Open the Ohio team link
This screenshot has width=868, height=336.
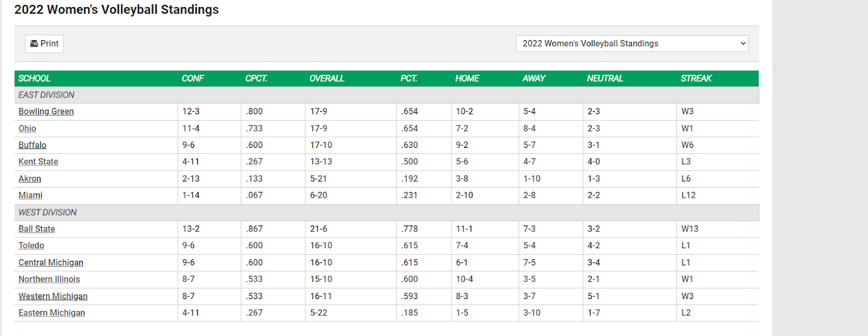click(x=27, y=128)
